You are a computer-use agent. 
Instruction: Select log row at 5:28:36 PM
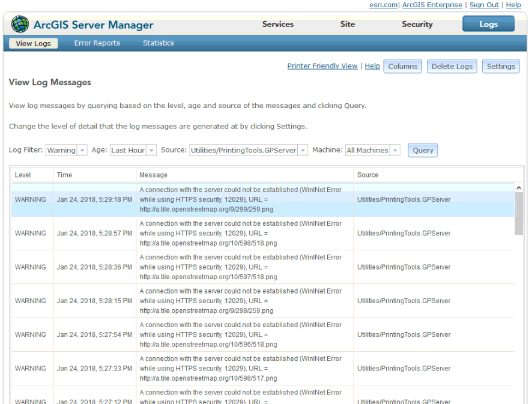coord(263,267)
